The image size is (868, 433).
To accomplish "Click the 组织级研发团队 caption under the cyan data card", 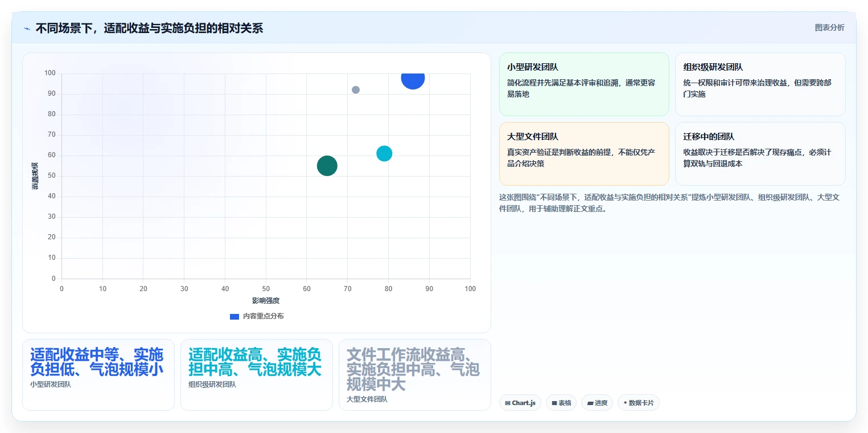I will pyautogui.click(x=212, y=384).
